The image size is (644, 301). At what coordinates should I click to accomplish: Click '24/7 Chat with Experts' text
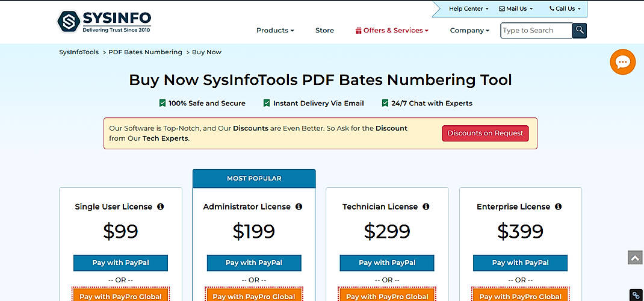point(432,104)
